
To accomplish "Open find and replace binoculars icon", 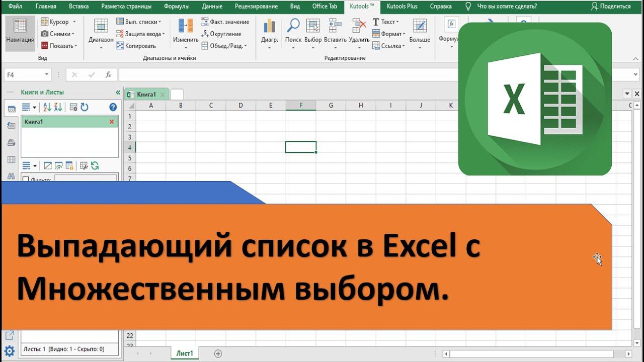I will [x=11, y=176].
